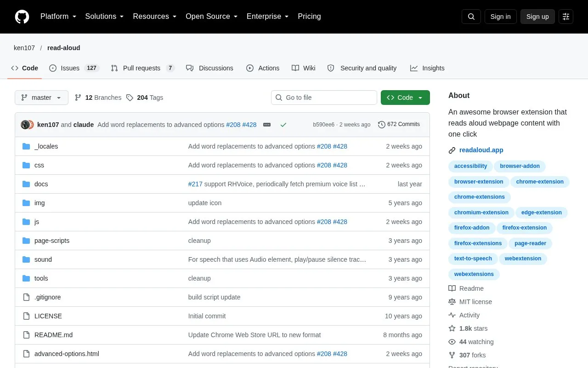The image size is (588, 368).
Task: Open the search magnifier button
Action: click(x=471, y=17)
